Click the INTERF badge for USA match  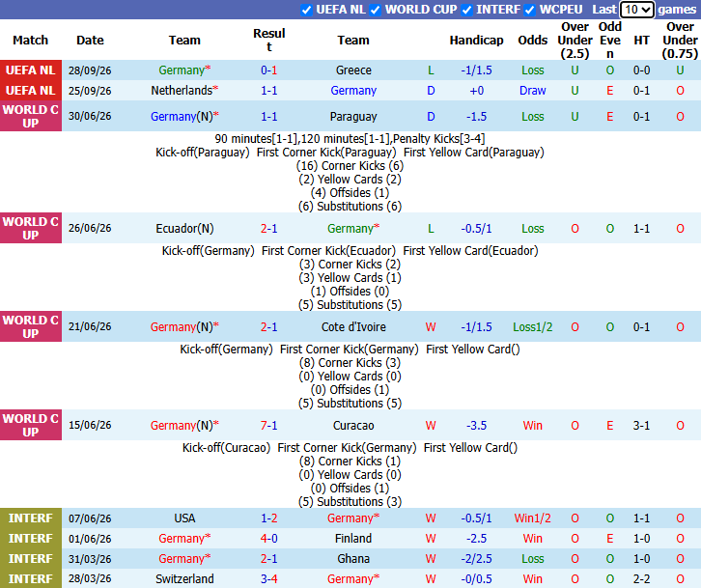(30, 518)
